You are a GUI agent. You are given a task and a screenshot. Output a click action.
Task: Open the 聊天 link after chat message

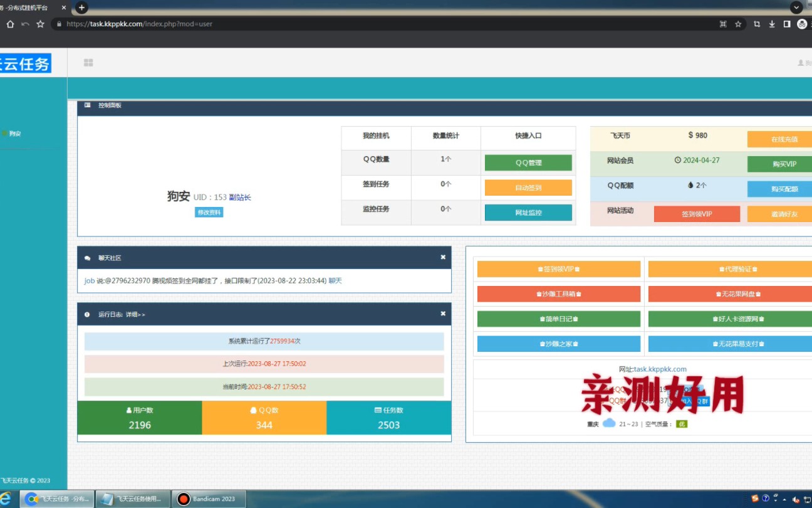(x=335, y=281)
